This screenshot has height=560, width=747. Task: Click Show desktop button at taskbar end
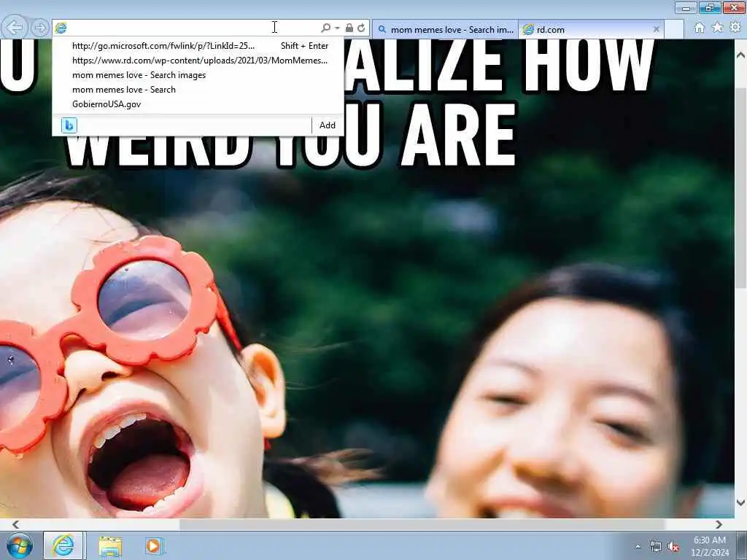(742, 546)
